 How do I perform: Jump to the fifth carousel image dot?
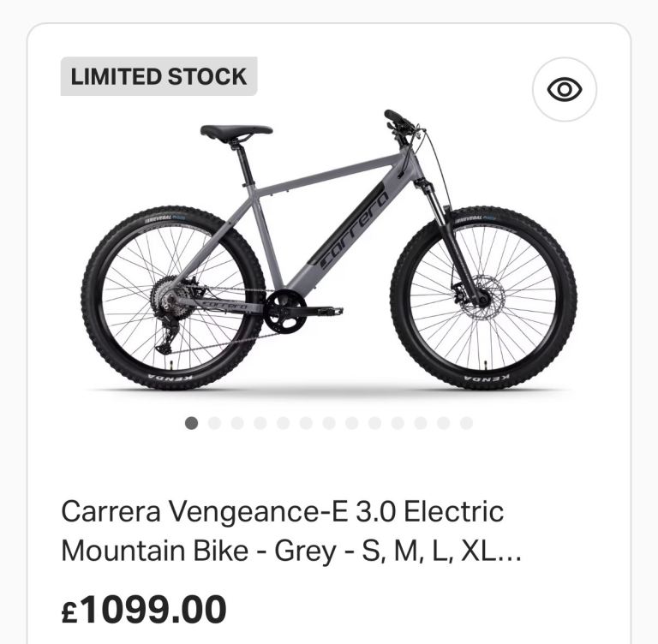click(284, 423)
